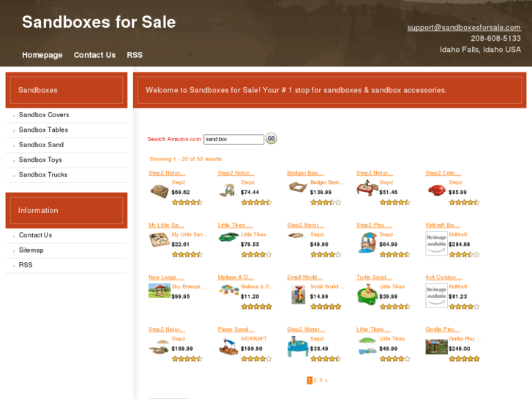Viewport: 532px width, 399px height.
Task: Open the Step2 Play $64.99 thumbnail
Action: 367,242
